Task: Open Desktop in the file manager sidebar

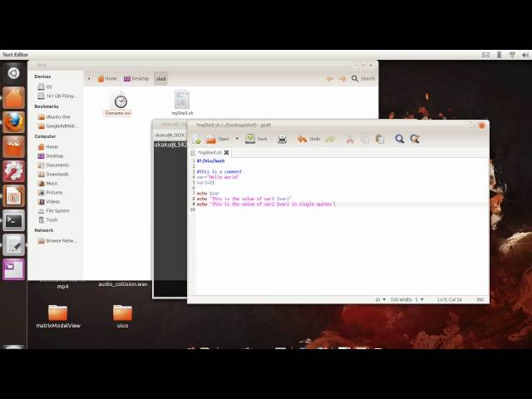Action: click(x=51, y=155)
